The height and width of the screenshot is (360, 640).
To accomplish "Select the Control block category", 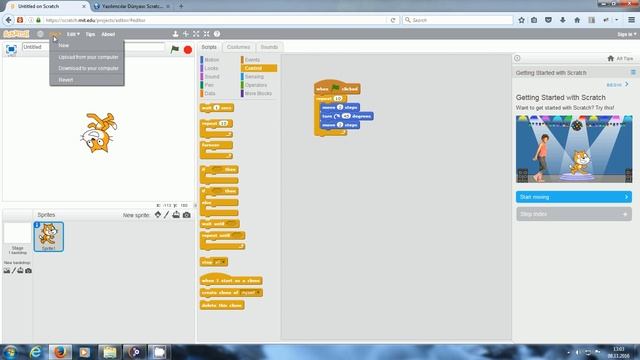I will [x=259, y=68].
